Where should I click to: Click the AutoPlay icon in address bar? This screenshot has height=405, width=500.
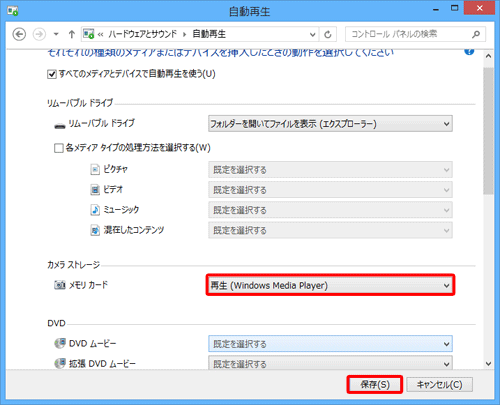pos(89,34)
